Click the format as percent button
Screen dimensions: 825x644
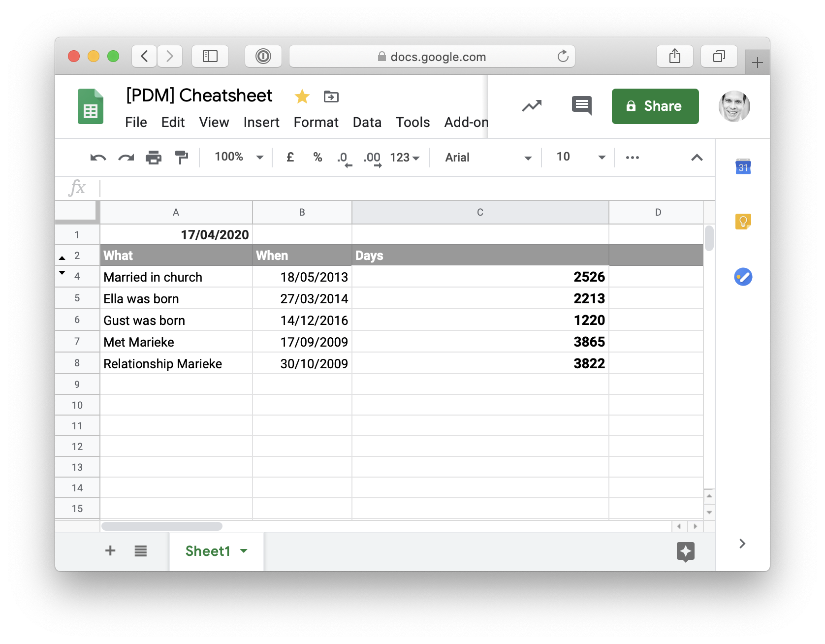click(x=317, y=158)
